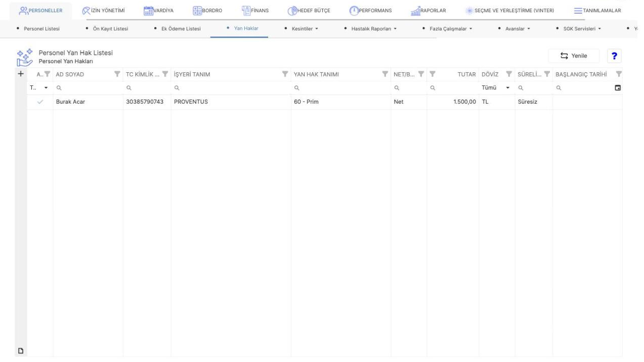This screenshot has height=362, width=644.
Task: Click the Yenile refresh button
Action: (574, 56)
